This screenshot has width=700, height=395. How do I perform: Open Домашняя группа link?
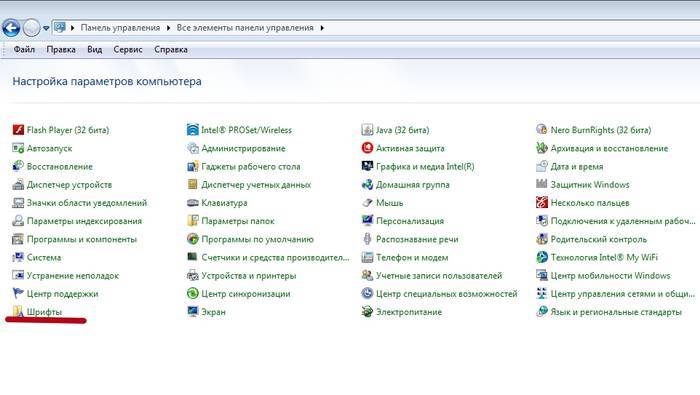412,185
